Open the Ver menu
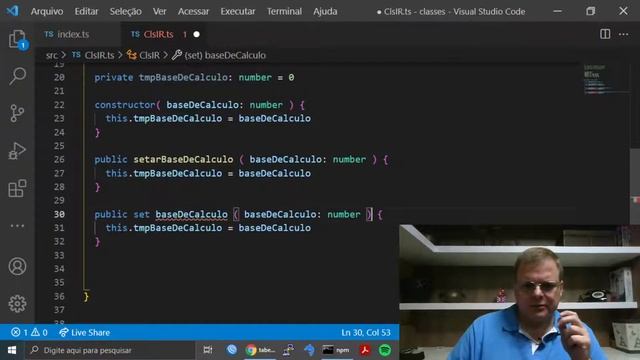 coord(160,11)
